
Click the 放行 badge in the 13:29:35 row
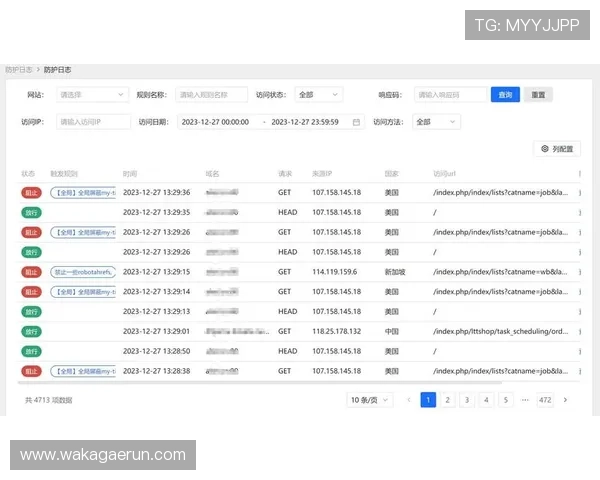pyautogui.click(x=31, y=212)
